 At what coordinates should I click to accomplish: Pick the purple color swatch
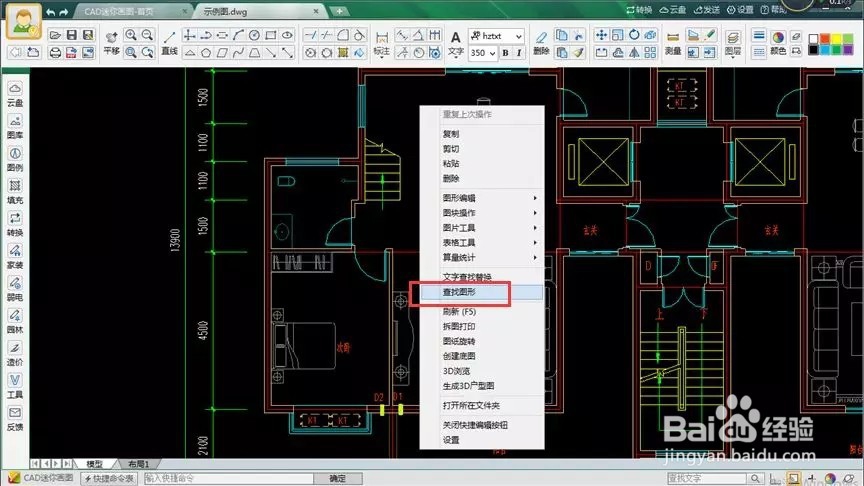coord(847,49)
